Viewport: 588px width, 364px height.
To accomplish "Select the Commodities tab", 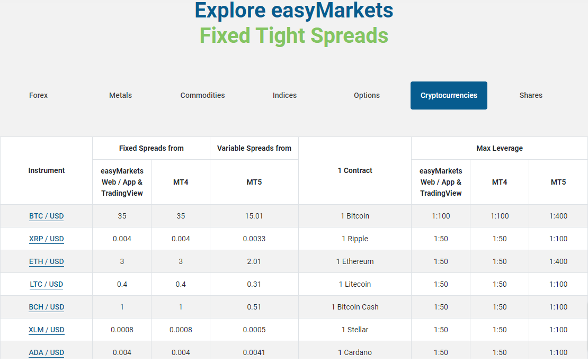I will tap(202, 95).
